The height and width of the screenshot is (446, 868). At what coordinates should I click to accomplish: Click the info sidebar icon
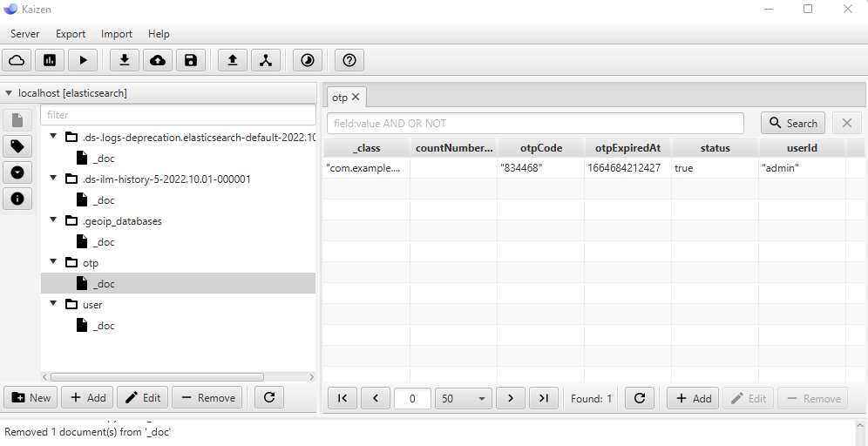point(17,198)
